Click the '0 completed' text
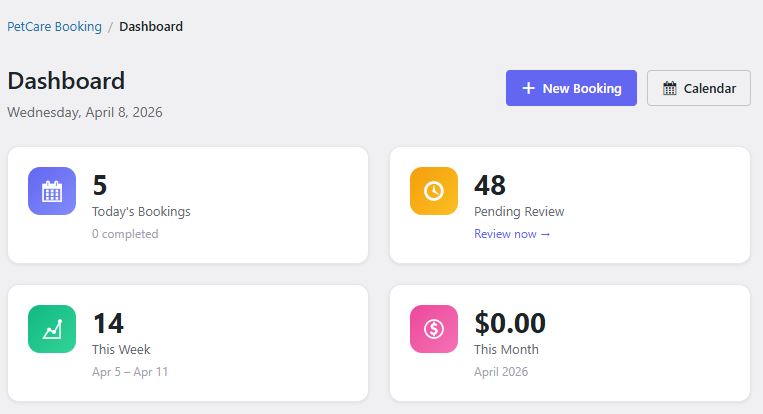The width and height of the screenshot is (763, 414). click(125, 234)
